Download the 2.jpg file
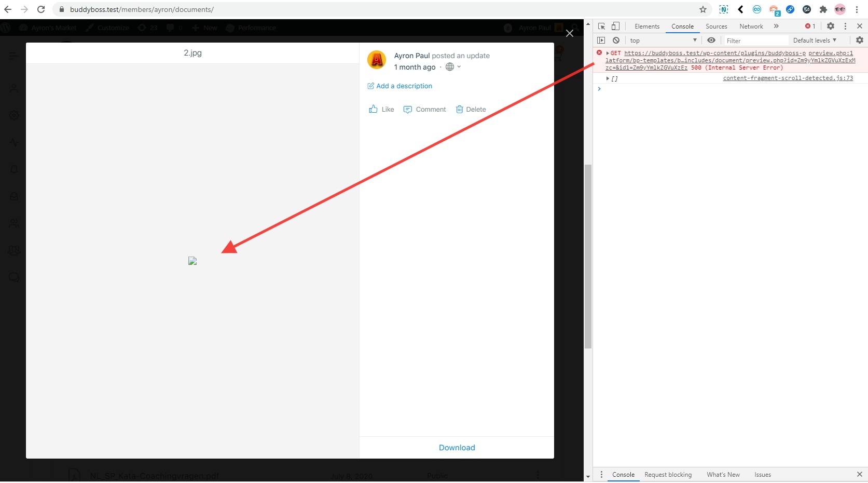 pos(457,447)
